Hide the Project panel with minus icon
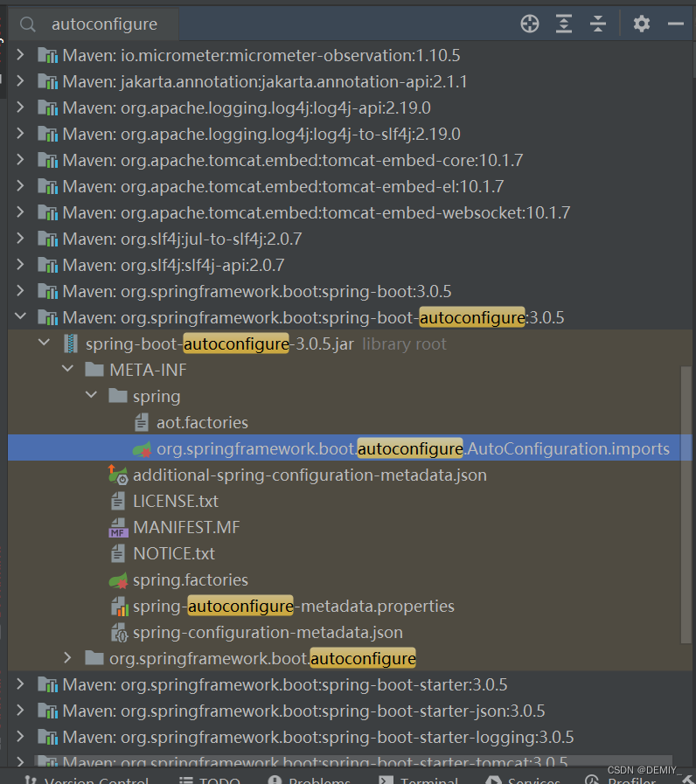 click(677, 24)
